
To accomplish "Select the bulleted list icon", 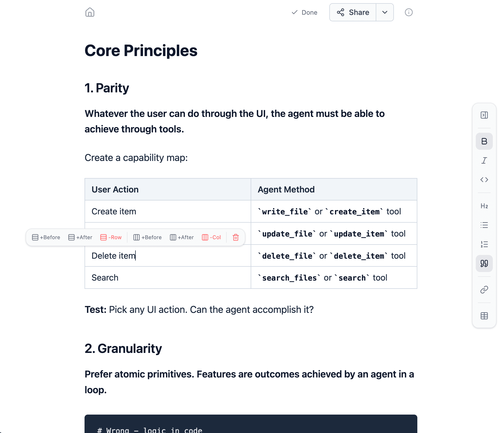I will pos(484,225).
